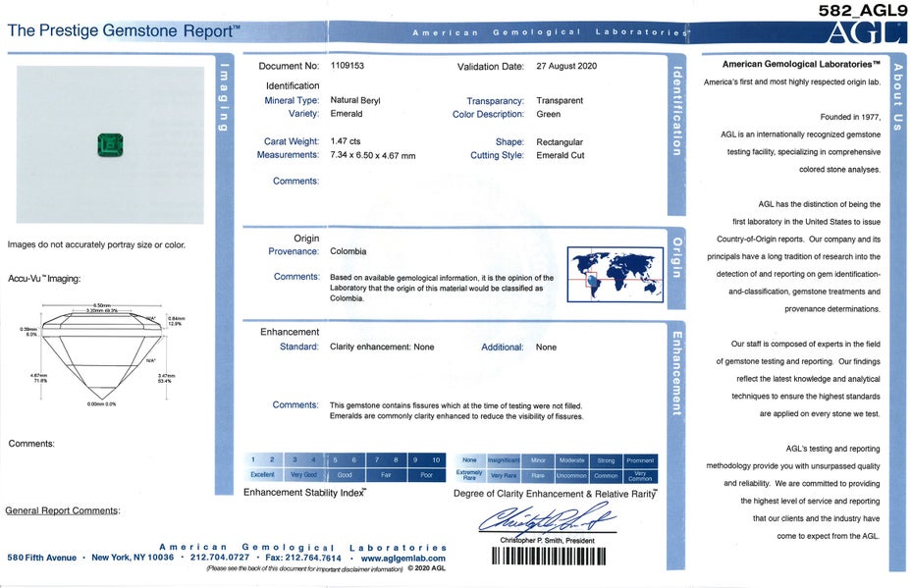
Task: Click the AGL logo in the header
Action: click(866, 32)
